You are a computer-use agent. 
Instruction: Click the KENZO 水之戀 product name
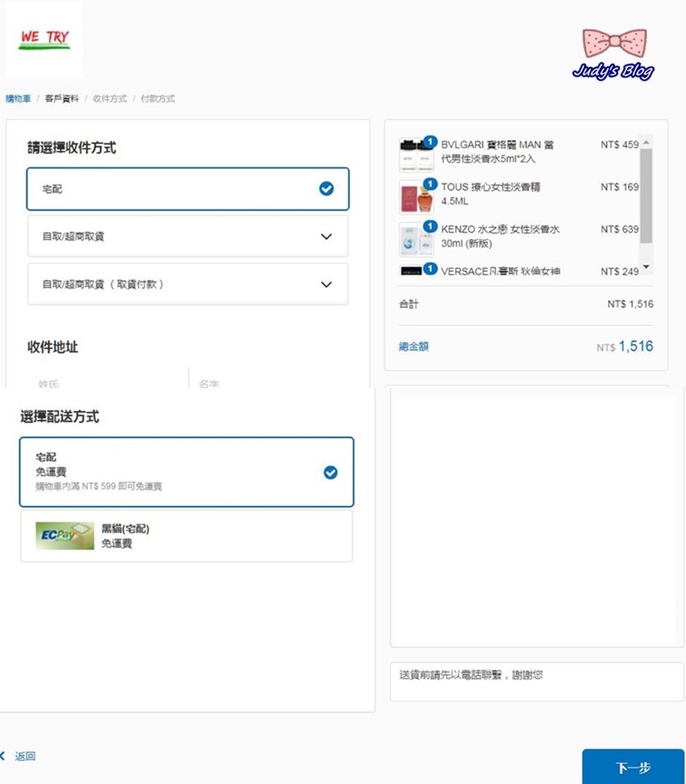click(500, 236)
